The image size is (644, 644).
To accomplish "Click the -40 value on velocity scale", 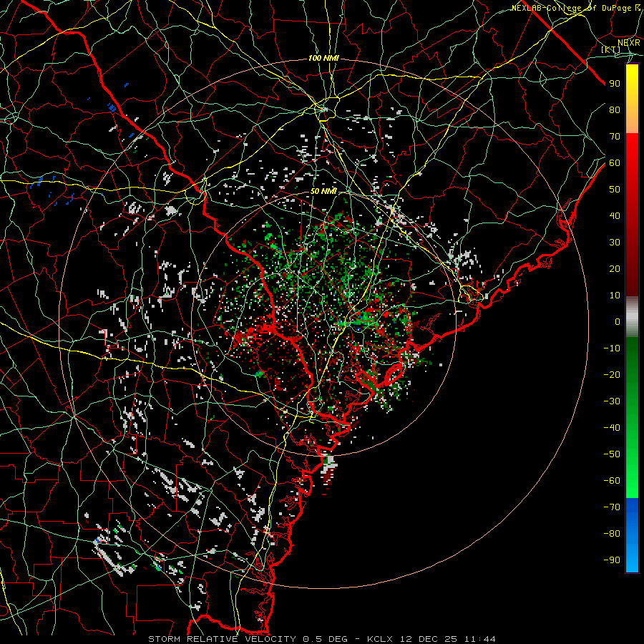I will 612,428.
